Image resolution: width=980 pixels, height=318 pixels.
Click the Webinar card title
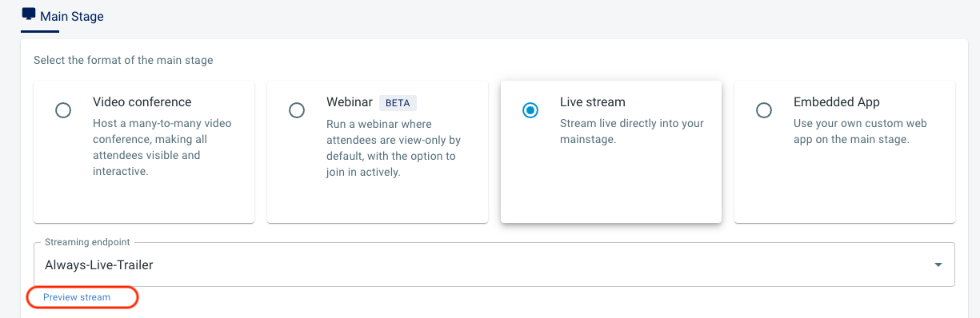click(x=350, y=102)
